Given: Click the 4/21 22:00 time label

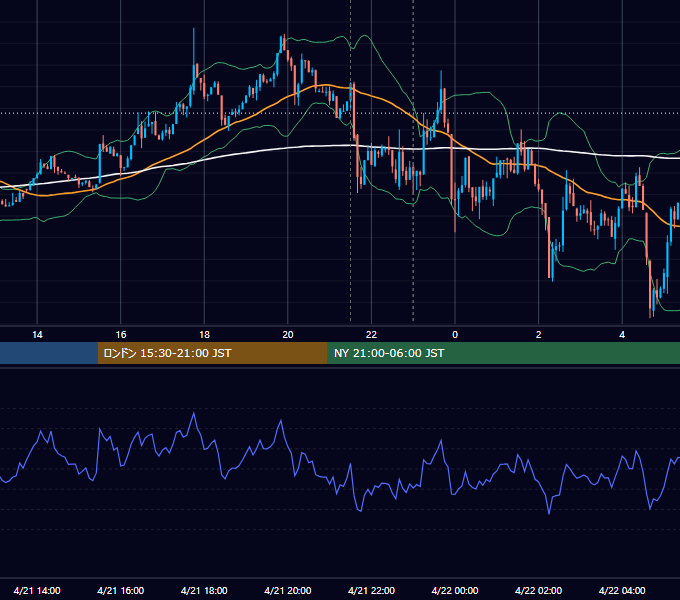Looking at the screenshot, I should 371,590.
